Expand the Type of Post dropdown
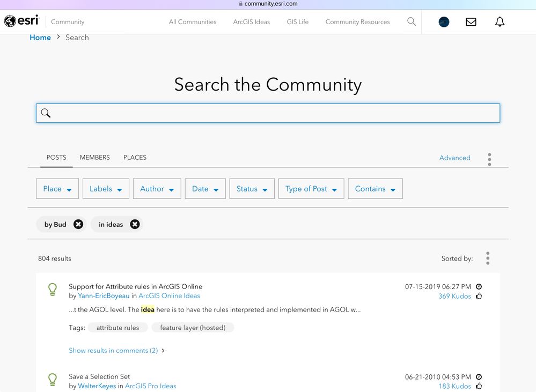Screen dimensions: 536x392 click(x=311, y=189)
